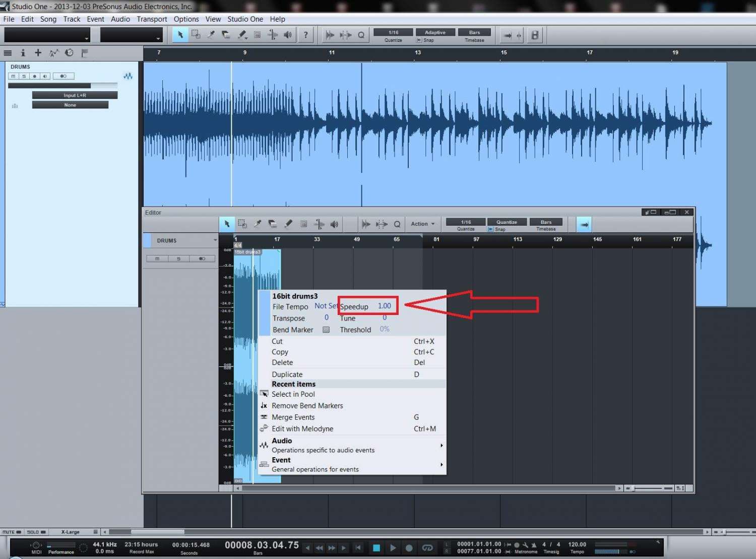Mute the DRUMS track
Image resolution: width=756 pixels, height=559 pixels.
[13, 76]
